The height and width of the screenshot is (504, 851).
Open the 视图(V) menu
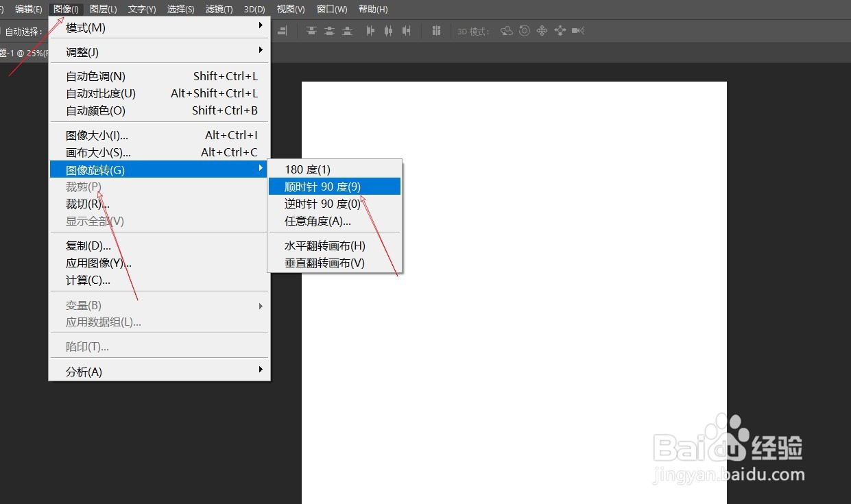(x=291, y=9)
